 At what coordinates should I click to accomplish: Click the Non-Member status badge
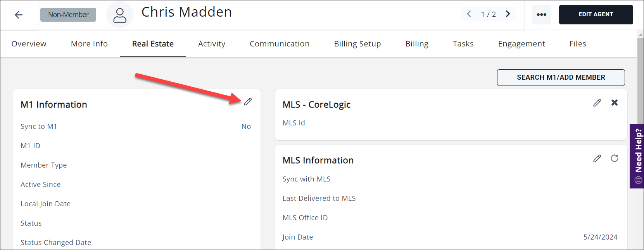pos(68,15)
